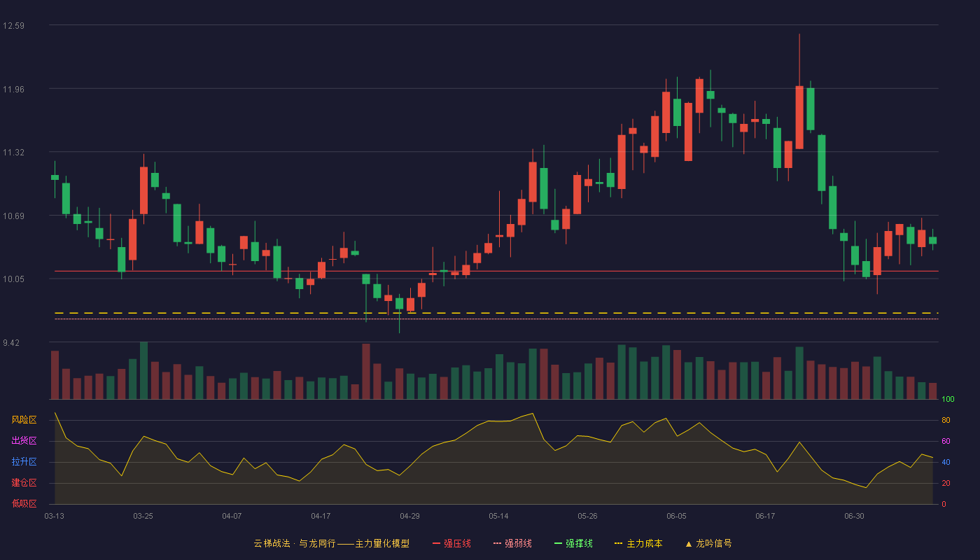Click the 04-07 date label
The image size is (980, 560).
pyautogui.click(x=232, y=516)
